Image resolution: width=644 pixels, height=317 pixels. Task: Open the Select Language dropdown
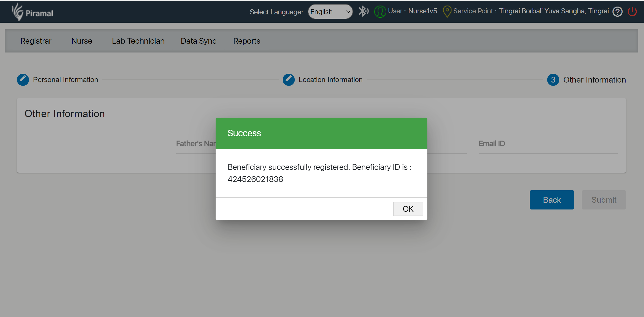[330, 12]
